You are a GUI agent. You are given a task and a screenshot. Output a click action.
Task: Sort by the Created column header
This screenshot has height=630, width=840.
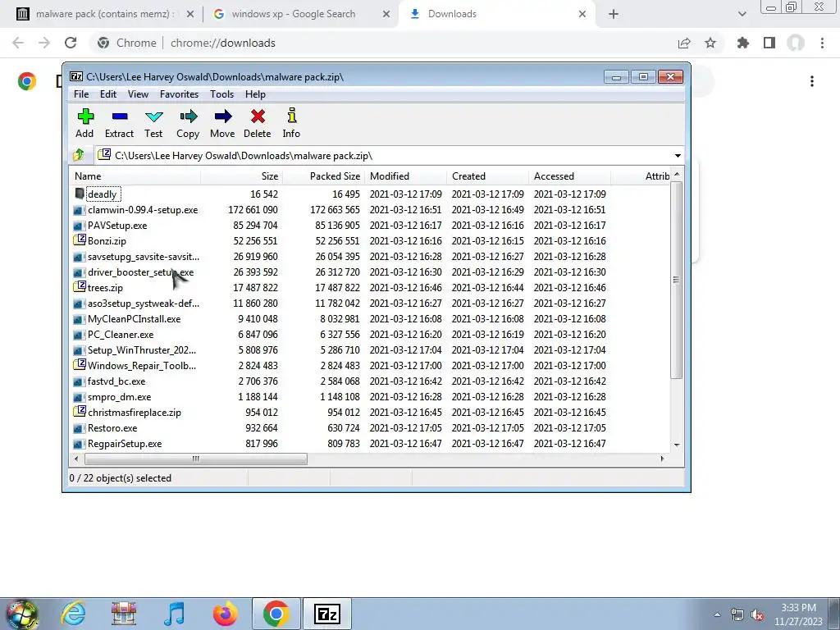click(487, 176)
